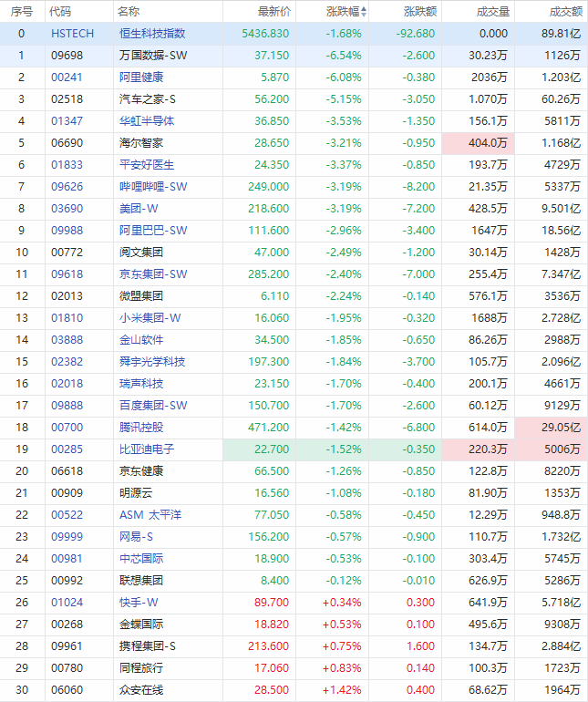
Task: Open 汽车之家-S stock
Action: (148, 99)
